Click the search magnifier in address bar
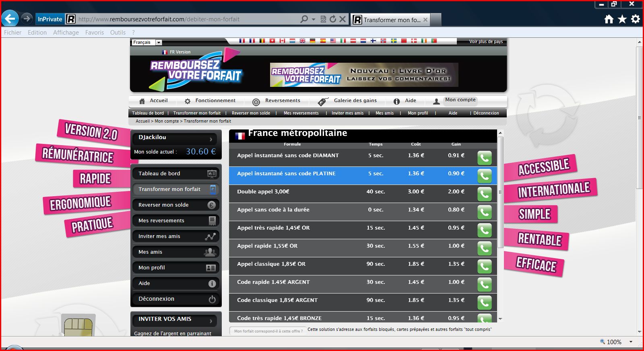This screenshot has width=644, height=351. coord(304,19)
